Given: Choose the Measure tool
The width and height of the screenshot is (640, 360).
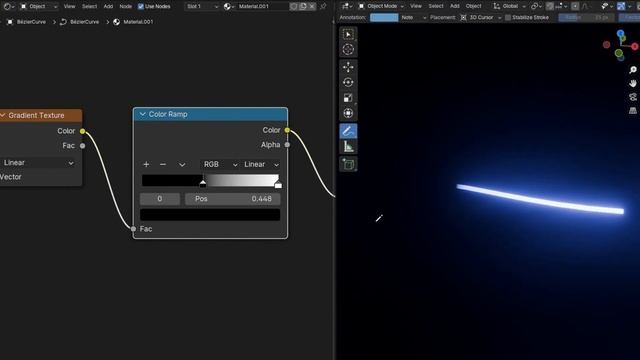Looking at the screenshot, I should coord(348,147).
